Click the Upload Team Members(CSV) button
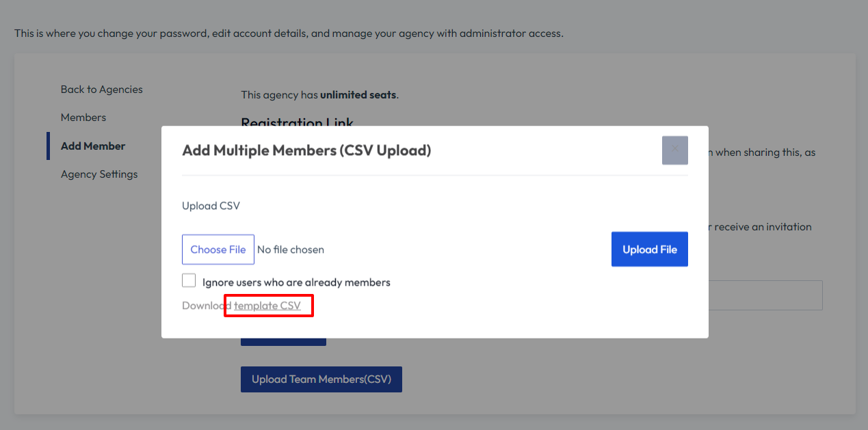 (x=321, y=379)
